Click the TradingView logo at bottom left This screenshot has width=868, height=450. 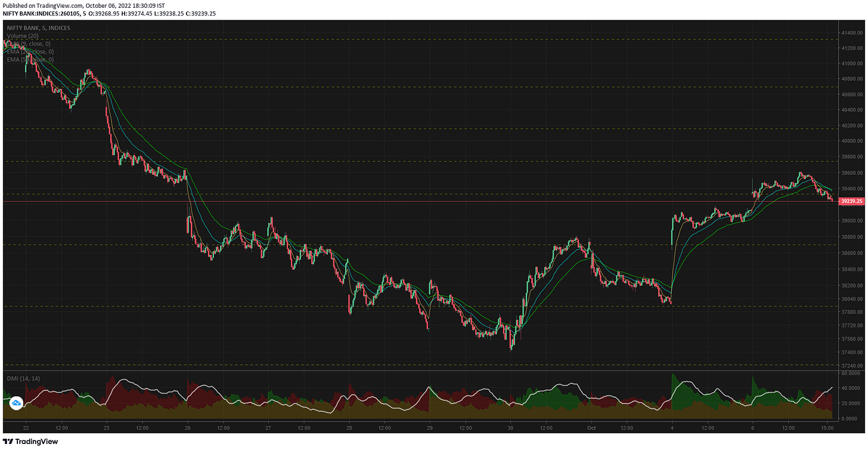30,442
